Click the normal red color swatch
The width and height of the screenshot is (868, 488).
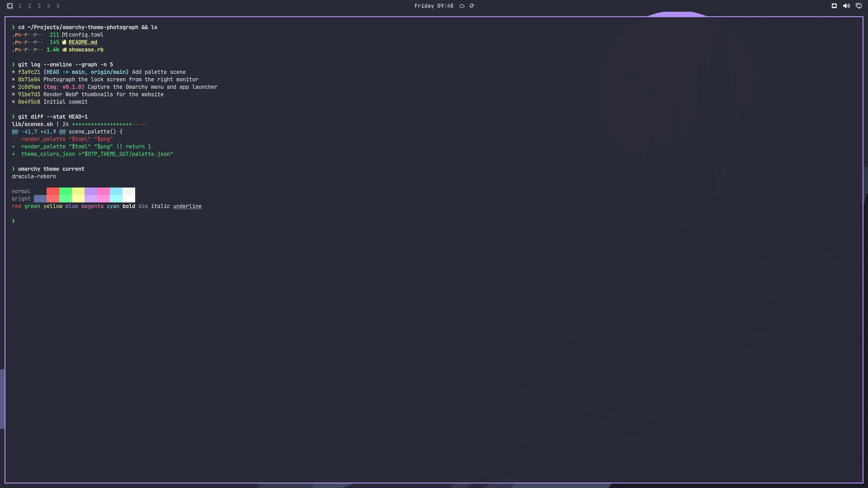(x=53, y=191)
